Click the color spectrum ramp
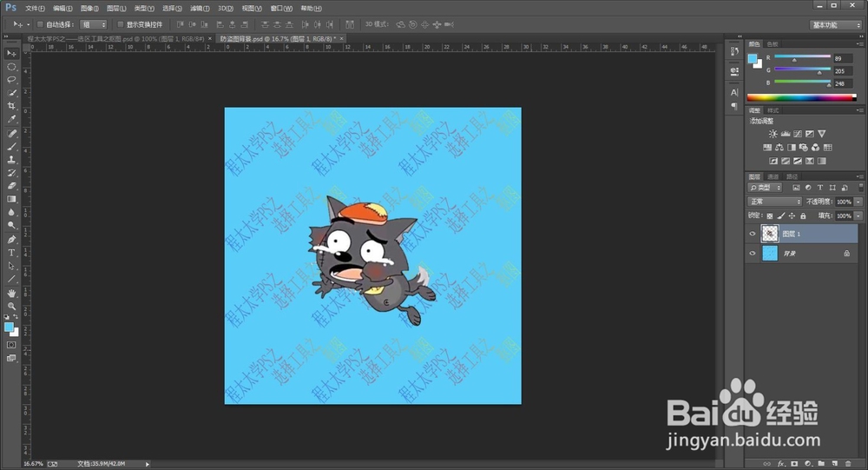Viewport: 868px width, 470px height. (x=801, y=97)
